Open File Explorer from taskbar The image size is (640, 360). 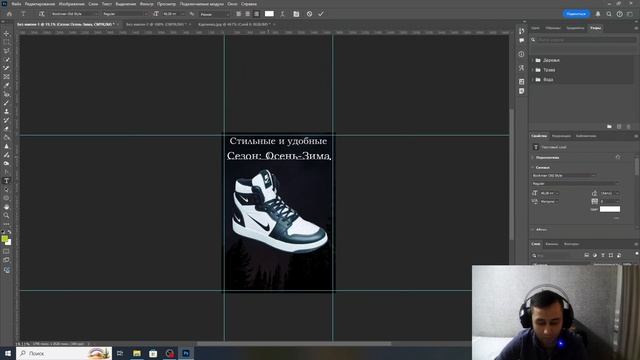pos(137,353)
